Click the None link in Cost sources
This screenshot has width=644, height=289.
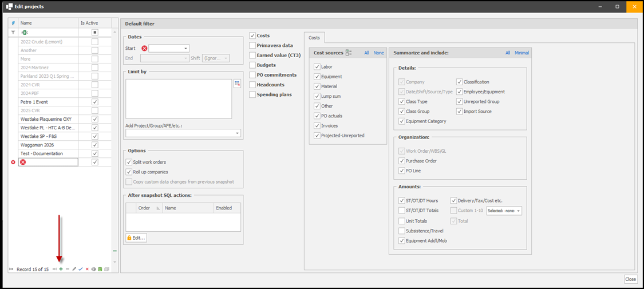click(379, 53)
